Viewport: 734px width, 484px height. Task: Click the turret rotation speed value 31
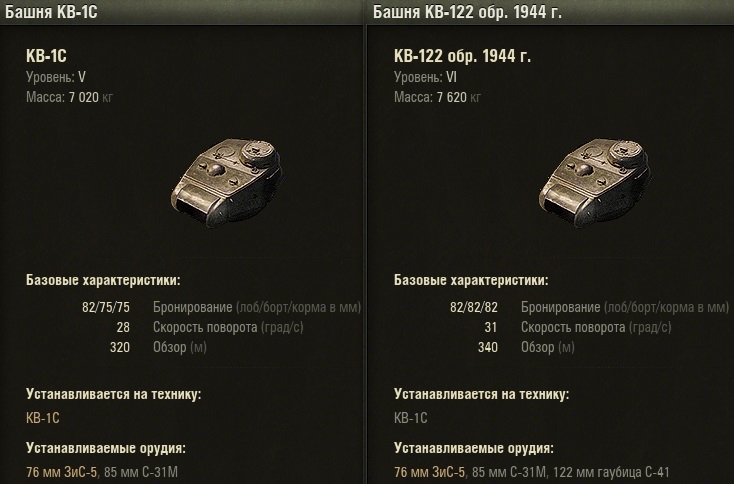tap(492, 327)
